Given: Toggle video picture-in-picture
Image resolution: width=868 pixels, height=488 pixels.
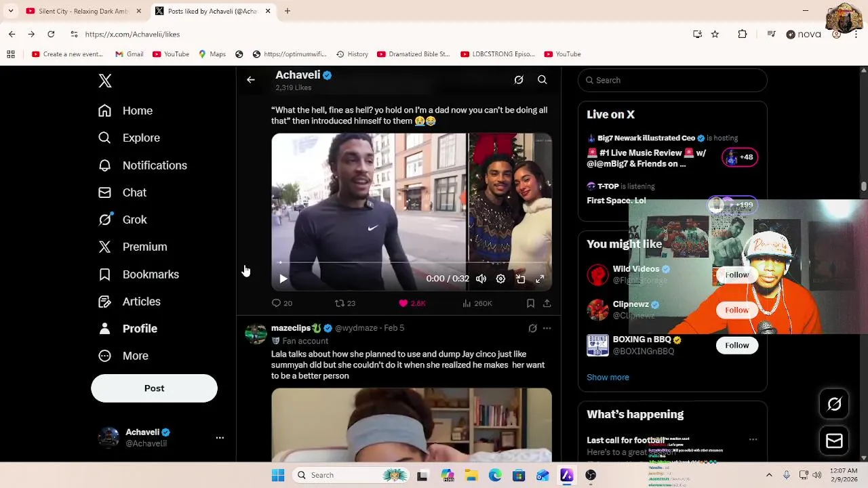Looking at the screenshot, I should point(520,279).
